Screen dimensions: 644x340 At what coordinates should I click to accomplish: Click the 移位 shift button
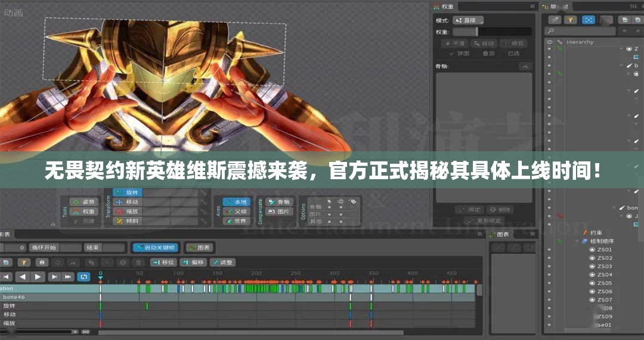163,263
